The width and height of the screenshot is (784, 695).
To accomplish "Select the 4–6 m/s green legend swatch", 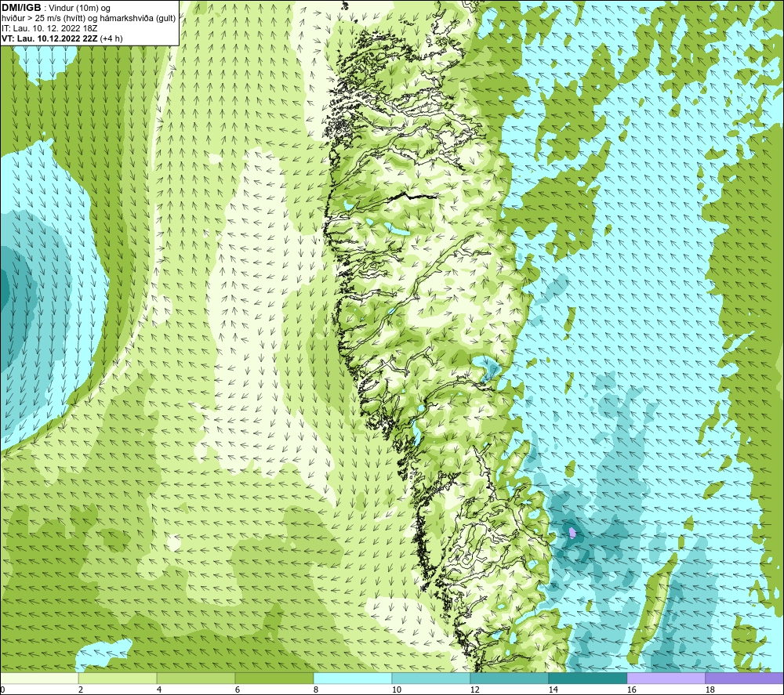I will coord(196,678).
